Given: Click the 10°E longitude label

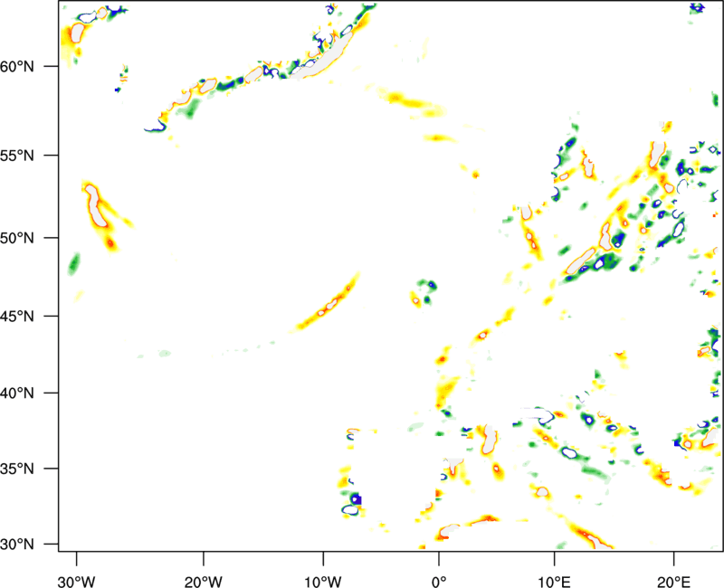Looking at the screenshot, I should click(x=554, y=582).
